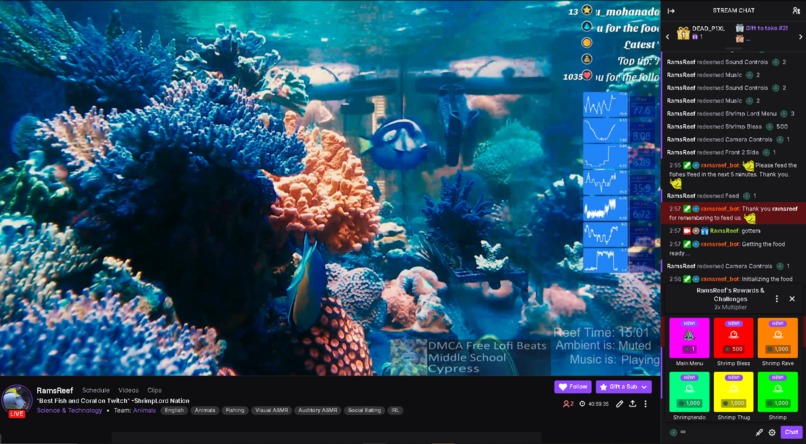
Task: Click 'redeemed Front 2 Side' chat line
Action: pos(722,153)
